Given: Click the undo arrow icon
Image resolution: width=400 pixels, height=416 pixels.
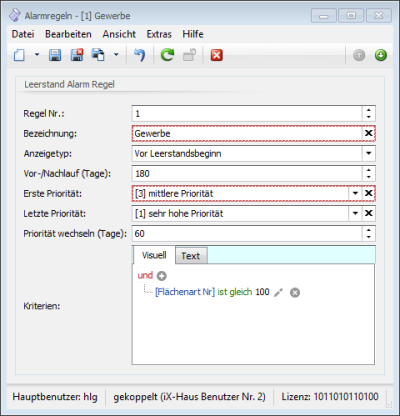Looking at the screenshot, I should (139, 55).
